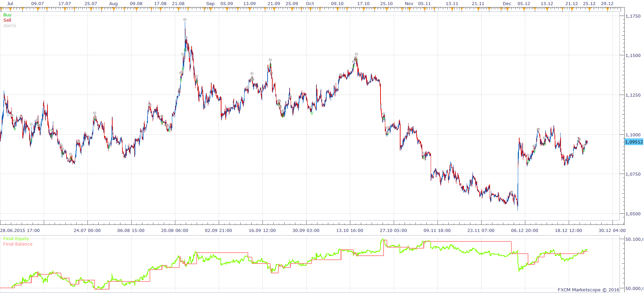
Task: Click the 18.12 12:00 bottom axis timestamp
Action: click(x=568, y=231)
